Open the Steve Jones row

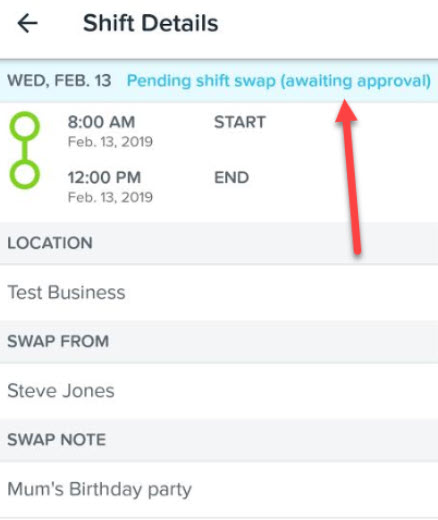[x=219, y=391]
